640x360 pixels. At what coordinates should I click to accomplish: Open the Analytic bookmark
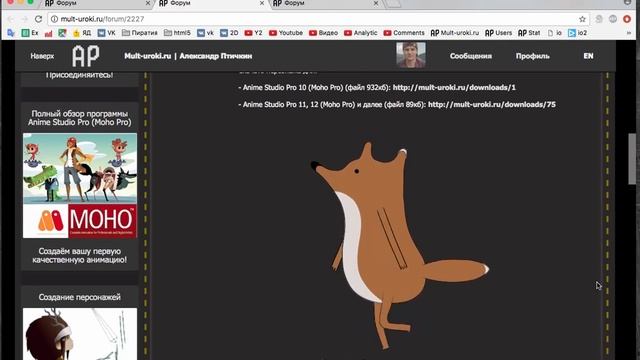(x=360, y=33)
